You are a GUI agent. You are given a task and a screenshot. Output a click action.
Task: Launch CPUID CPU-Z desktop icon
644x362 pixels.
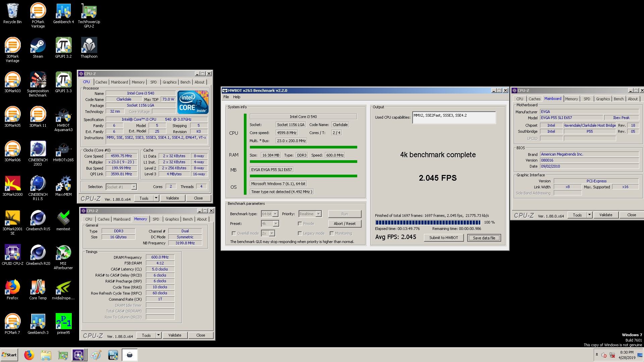12,255
